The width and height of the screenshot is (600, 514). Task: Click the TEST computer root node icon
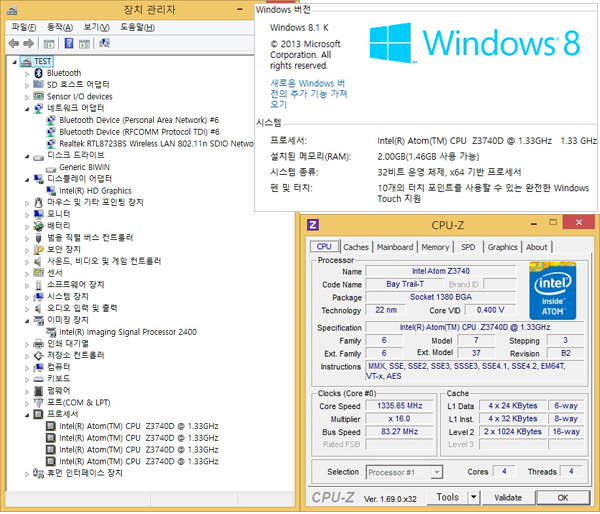click(26, 61)
